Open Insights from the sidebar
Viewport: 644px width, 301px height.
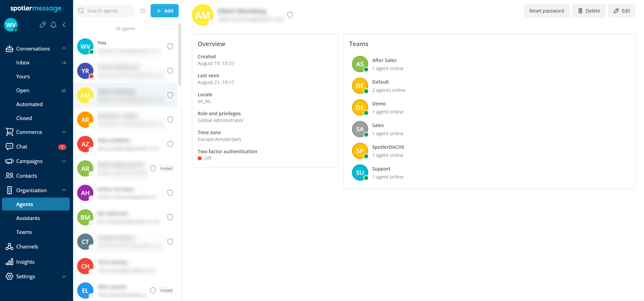tap(25, 262)
